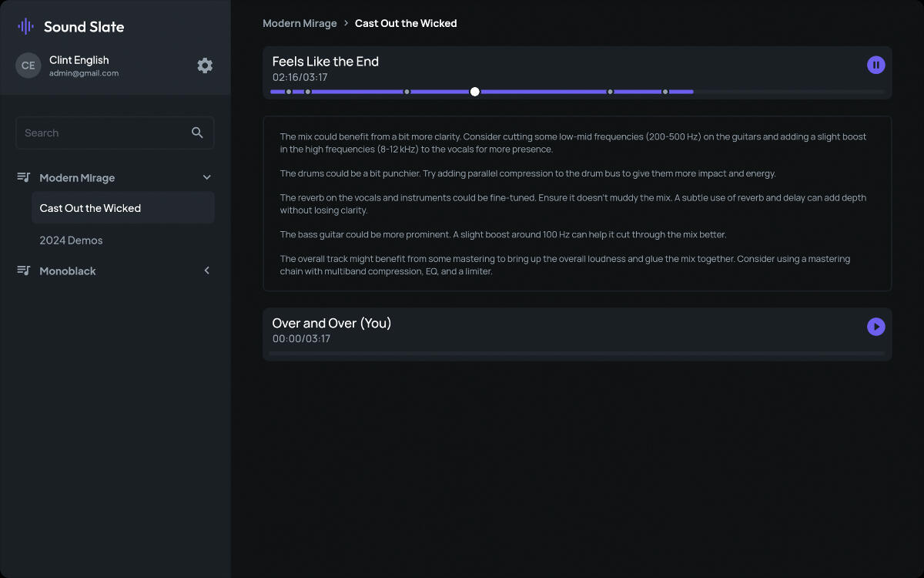
Task: Click the comment about bass guitar prominence
Action: [504, 234]
